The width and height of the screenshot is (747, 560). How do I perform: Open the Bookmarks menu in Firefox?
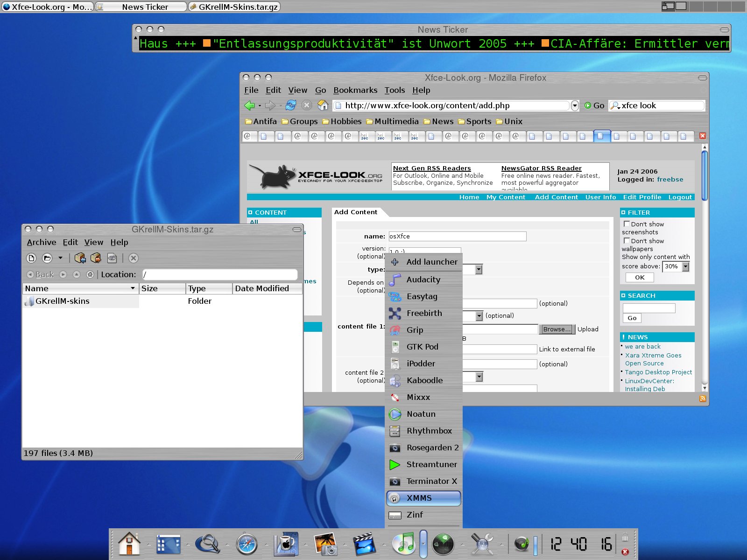[x=355, y=90]
